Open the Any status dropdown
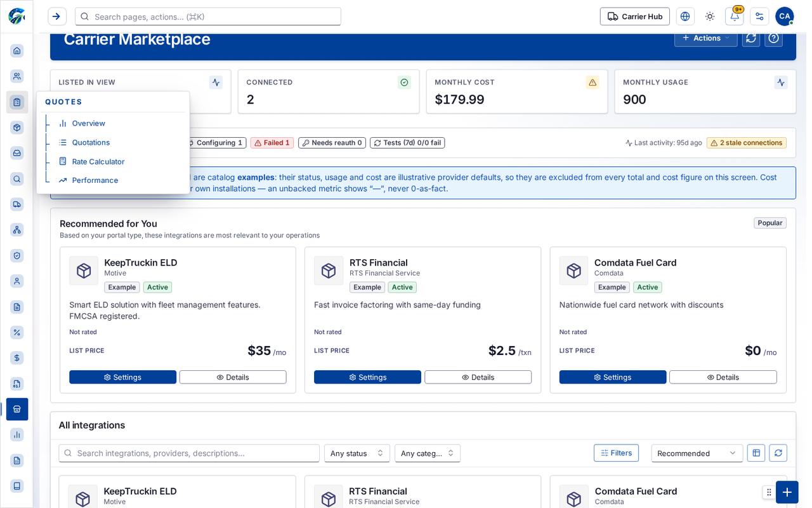Image resolution: width=812 pixels, height=508 pixels. pos(357,453)
